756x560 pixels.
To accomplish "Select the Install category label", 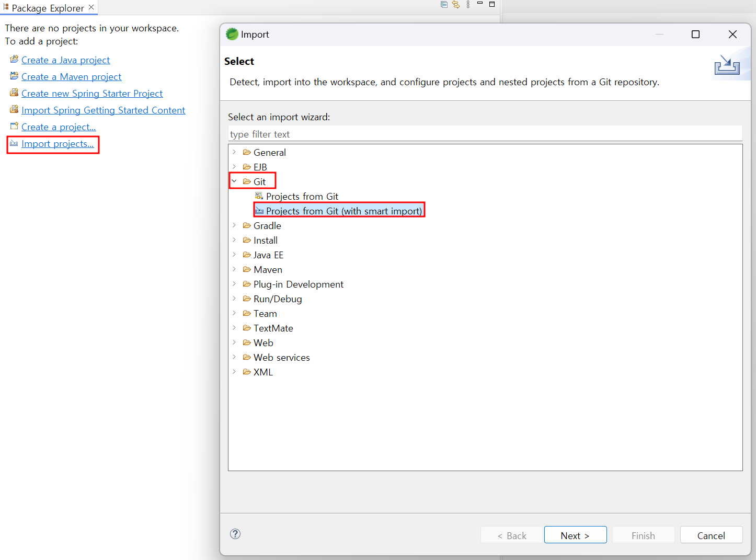I will pyautogui.click(x=266, y=240).
